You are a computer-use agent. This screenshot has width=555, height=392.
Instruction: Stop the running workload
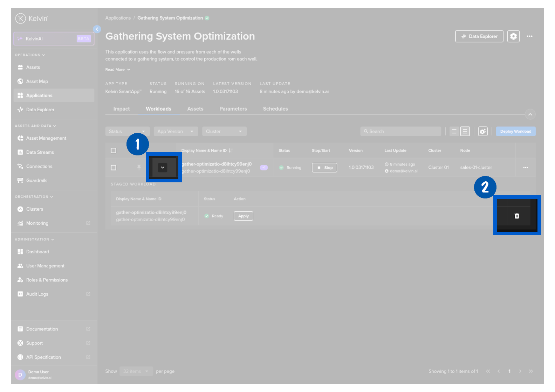click(x=324, y=168)
